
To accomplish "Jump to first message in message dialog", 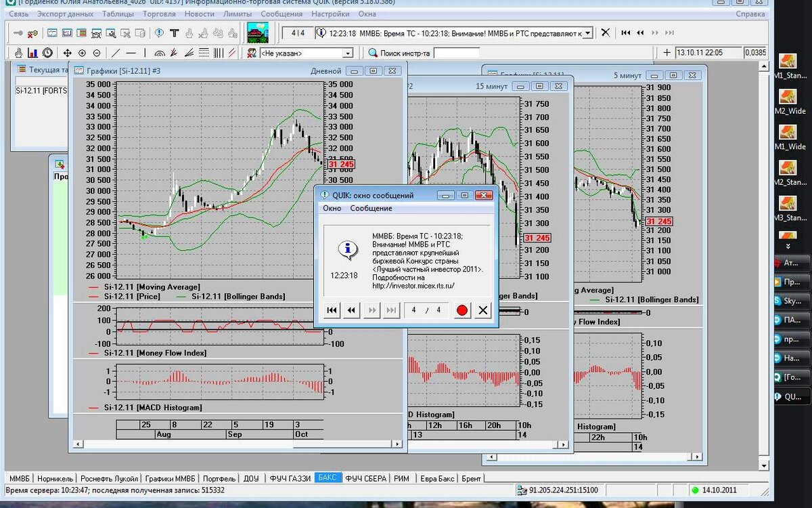I will coord(332,310).
